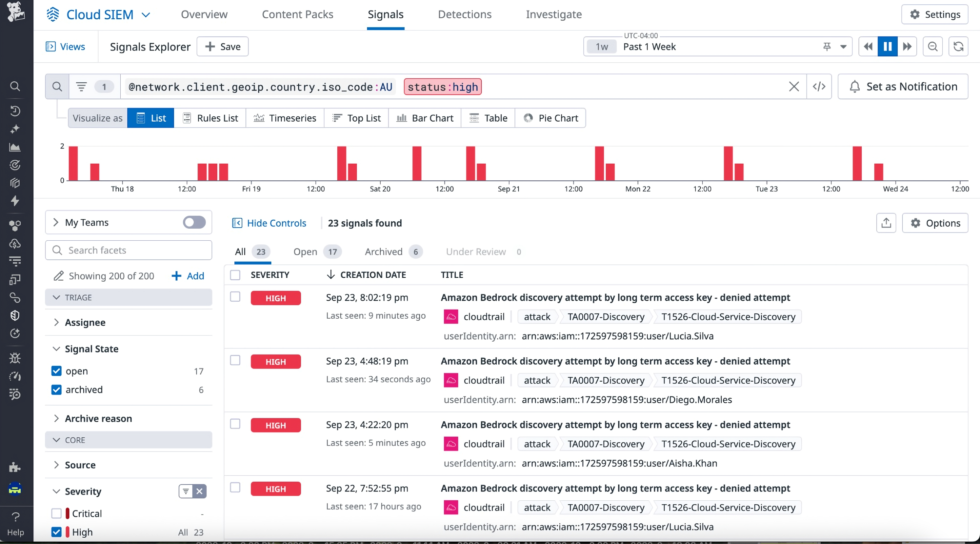Pause the live data stream
This screenshot has height=544, width=980.
click(x=887, y=46)
